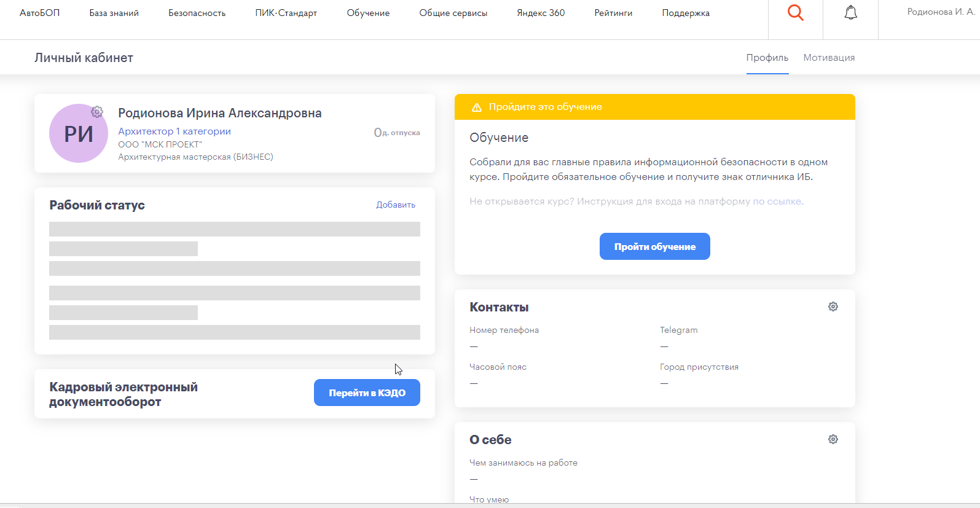This screenshot has height=508, width=980.
Task: Click the Город присутствия label
Action: coord(699,367)
